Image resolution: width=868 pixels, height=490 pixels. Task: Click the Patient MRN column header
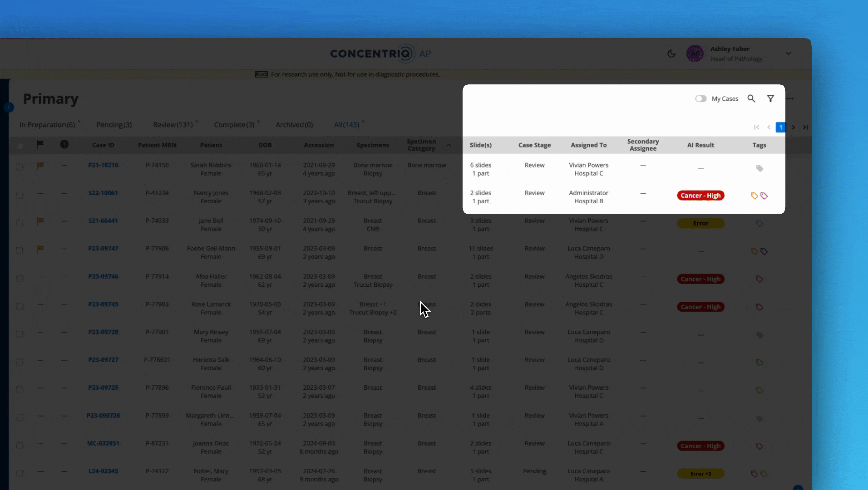[x=157, y=145]
